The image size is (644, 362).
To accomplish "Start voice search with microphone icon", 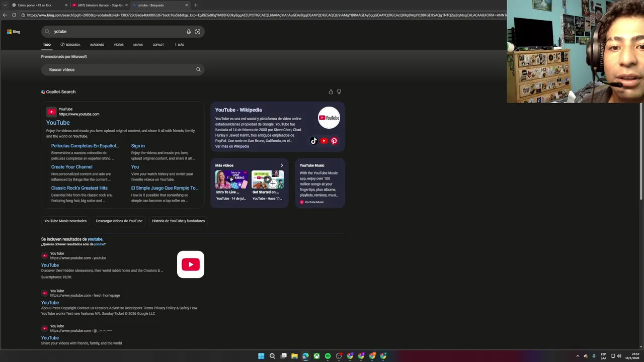I will [x=189, y=32].
